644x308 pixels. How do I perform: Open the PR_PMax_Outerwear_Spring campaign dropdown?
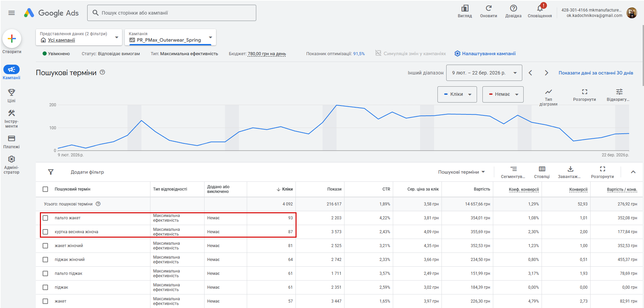click(170, 37)
